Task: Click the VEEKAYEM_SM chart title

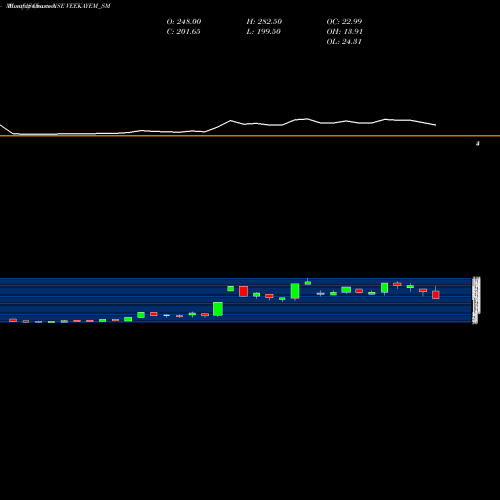Action: tap(58, 6)
